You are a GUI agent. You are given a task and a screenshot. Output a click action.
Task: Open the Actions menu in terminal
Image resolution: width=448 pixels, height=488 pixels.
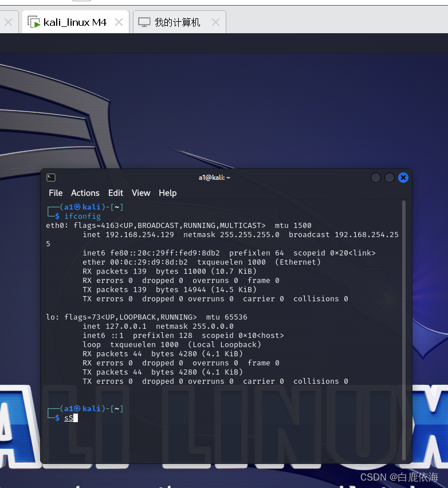[x=85, y=193]
